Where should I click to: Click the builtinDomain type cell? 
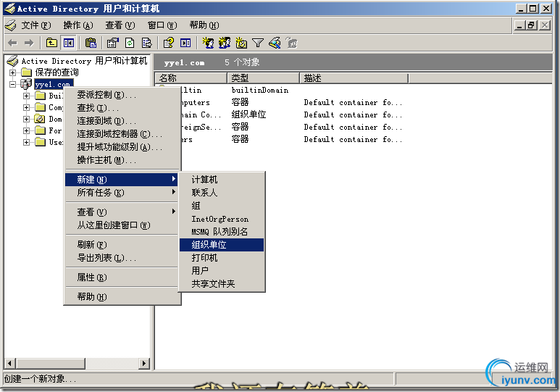coord(260,90)
